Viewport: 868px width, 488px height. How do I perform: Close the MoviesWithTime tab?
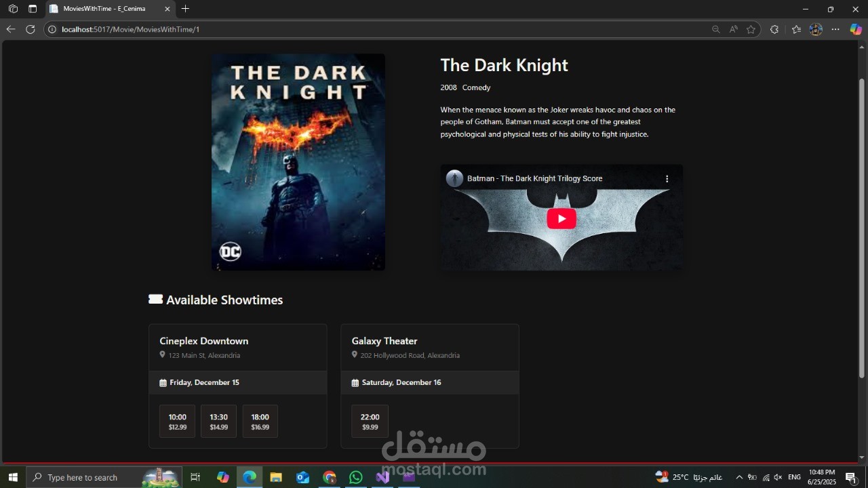tap(167, 9)
